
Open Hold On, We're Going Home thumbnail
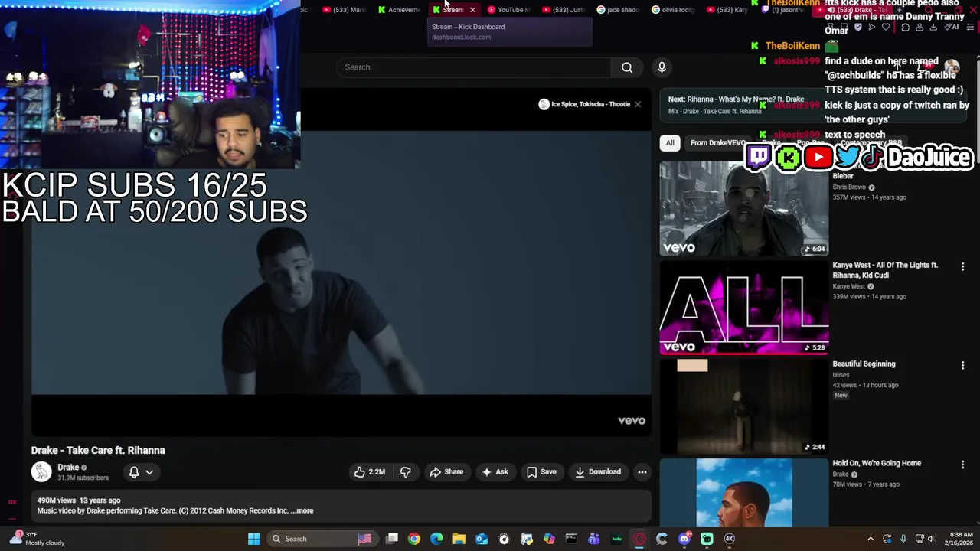click(743, 493)
